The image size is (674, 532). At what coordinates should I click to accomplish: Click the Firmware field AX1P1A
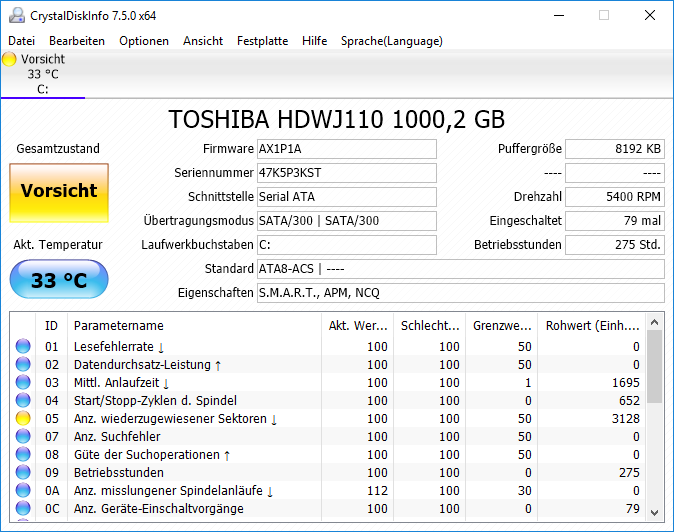347,149
